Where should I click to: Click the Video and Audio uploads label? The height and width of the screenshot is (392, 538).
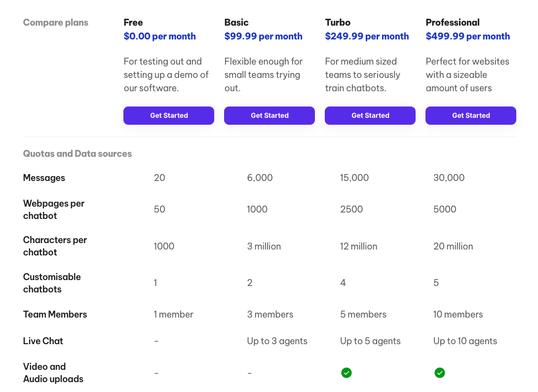53,373
